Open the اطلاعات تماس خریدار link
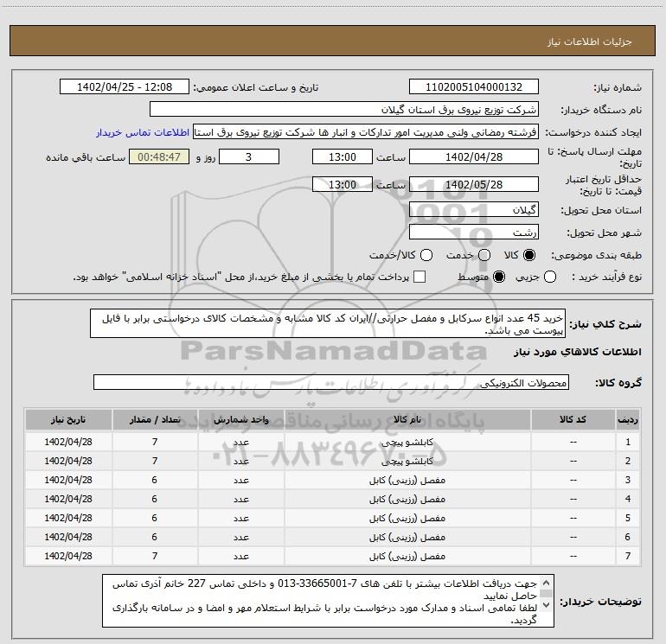The image size is (666, 644). tap(143, 132)
